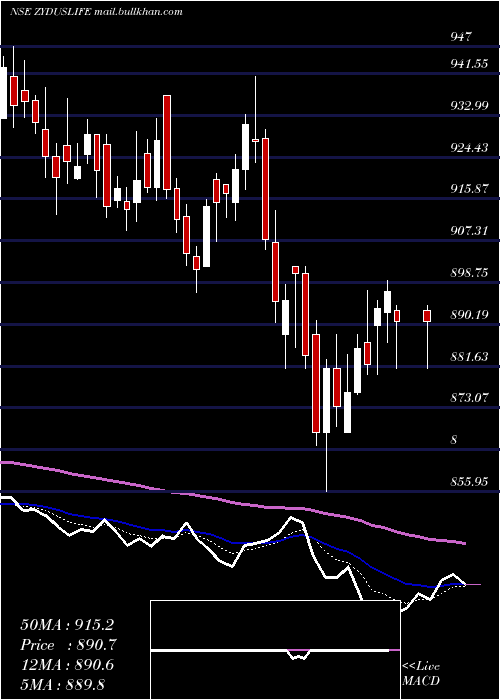Click the 873.07 price level label
Viewport: 500px width, 700px height.
pyautogui.click(x=469, y=398)
